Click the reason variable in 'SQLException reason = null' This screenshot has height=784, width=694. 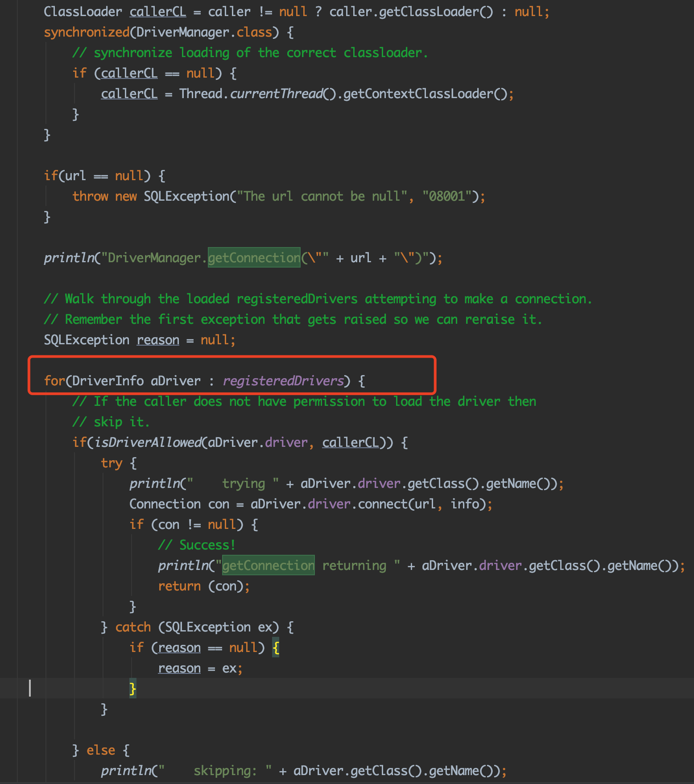[158, 340]
